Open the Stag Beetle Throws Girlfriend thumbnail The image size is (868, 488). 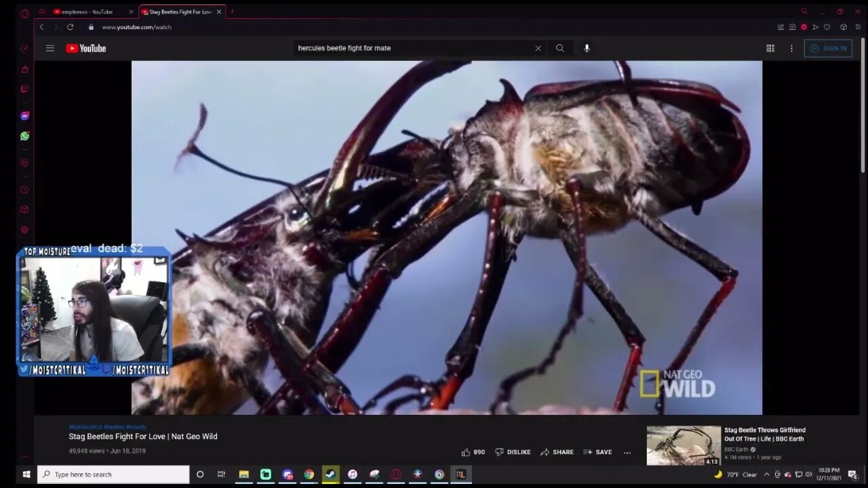tap(684, 445)
